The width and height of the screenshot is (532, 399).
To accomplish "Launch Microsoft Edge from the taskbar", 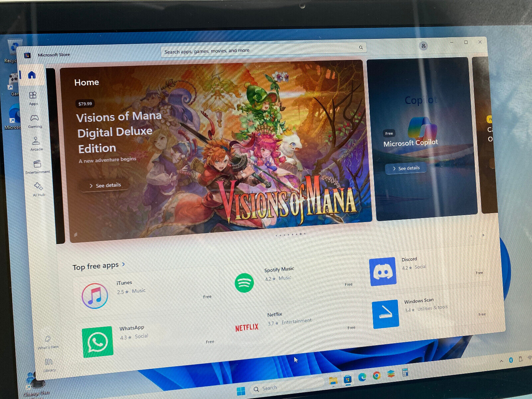I will click(x=362, y=377).
